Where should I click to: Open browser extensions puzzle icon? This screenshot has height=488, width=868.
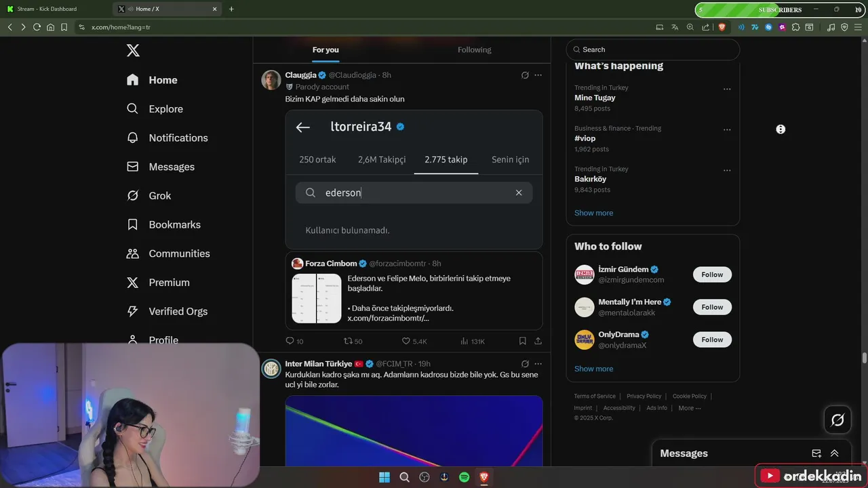(x=795, y=27)
